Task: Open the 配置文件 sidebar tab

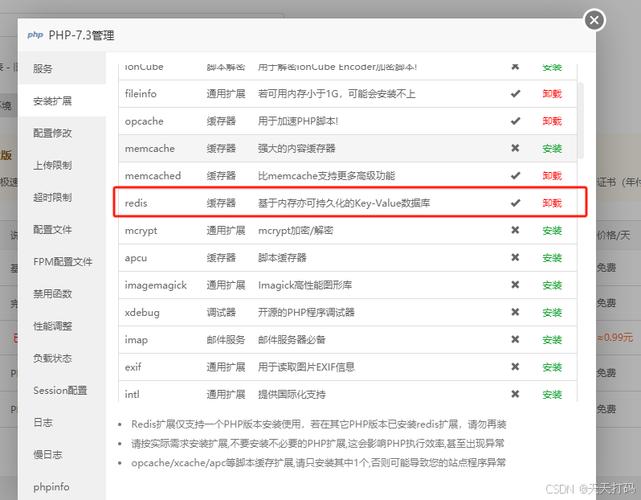Action: coord(62,229)
